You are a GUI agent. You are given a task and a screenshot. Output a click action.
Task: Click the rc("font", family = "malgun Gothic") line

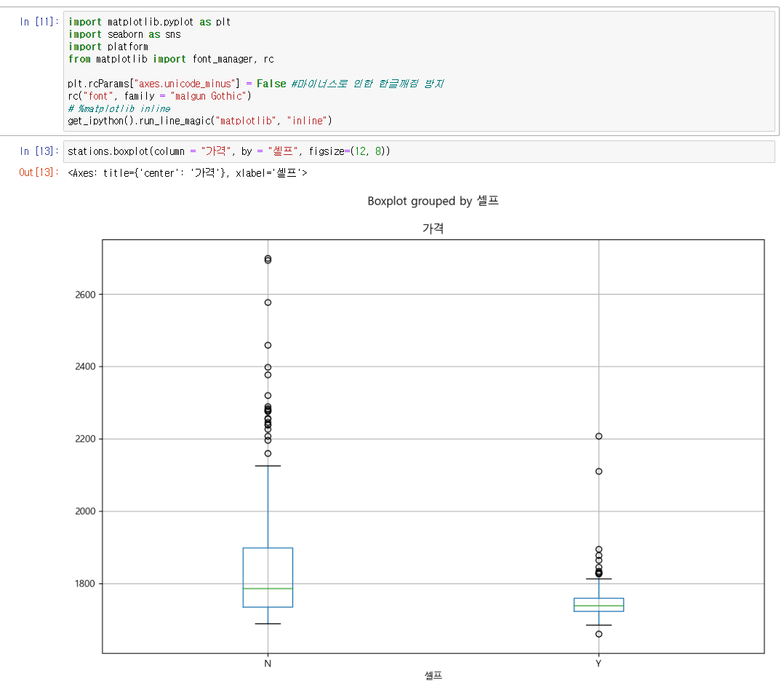pos(159,96)
